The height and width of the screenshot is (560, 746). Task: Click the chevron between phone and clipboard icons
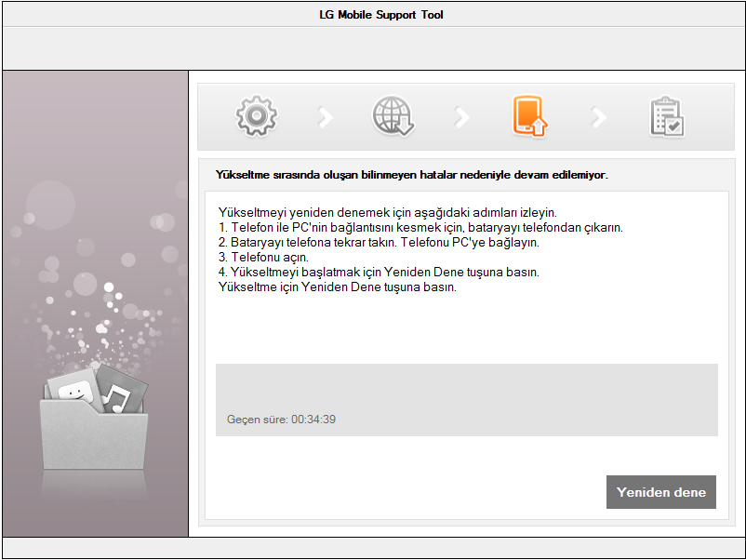(x=598, y=117)
